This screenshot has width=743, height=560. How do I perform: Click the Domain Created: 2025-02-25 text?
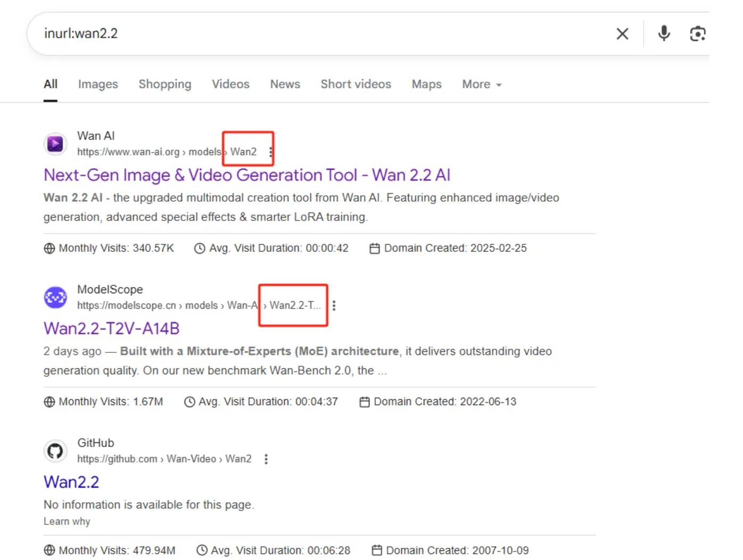[x=456, y=249]
